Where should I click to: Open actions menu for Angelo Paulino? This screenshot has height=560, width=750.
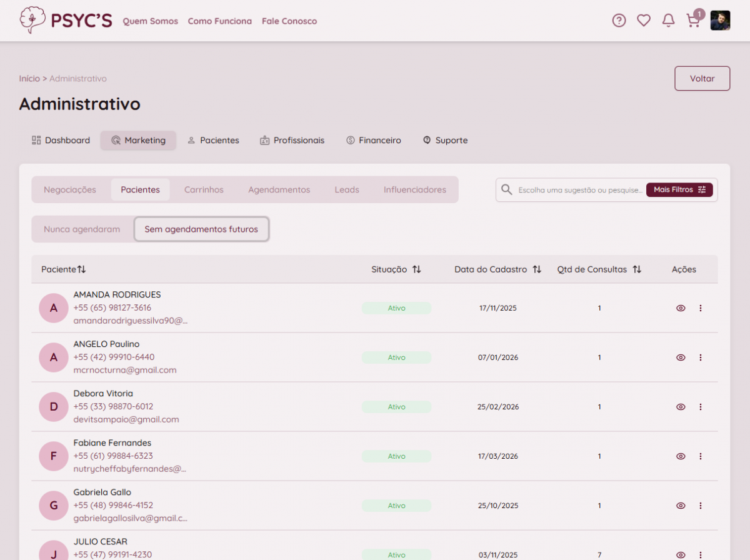click(700, 357)
